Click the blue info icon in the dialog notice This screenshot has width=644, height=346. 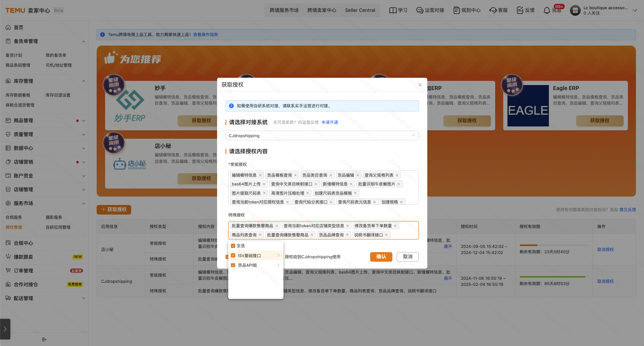pos(231,106)
